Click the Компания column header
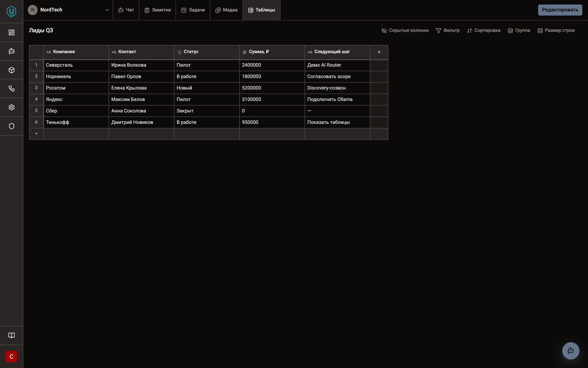The image size is (588, 368). (x=76, y=52)
